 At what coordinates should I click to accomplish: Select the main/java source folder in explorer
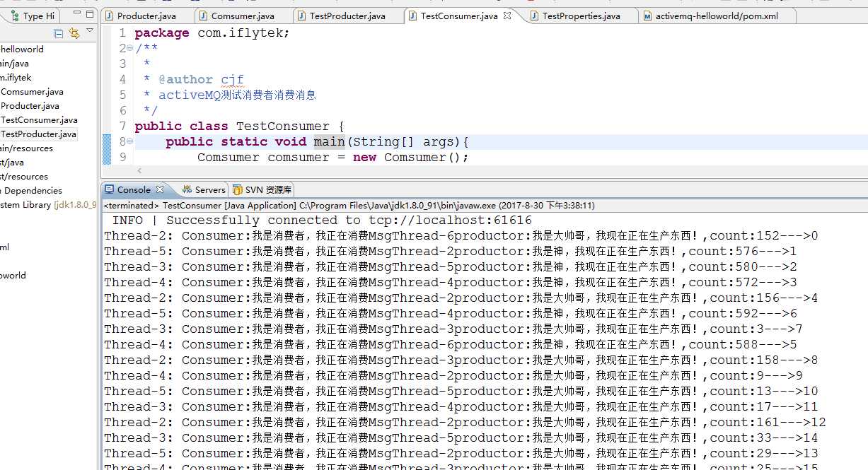[14, 64]
